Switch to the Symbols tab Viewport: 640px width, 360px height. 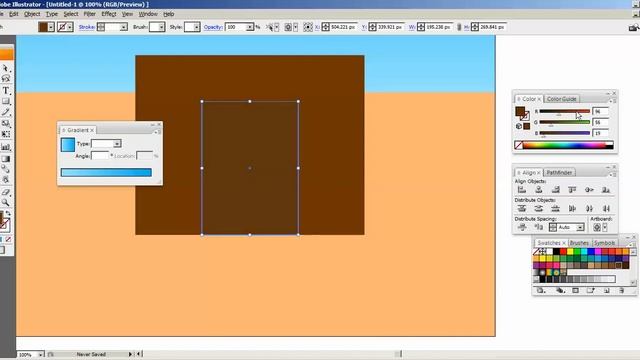point(604,242)
